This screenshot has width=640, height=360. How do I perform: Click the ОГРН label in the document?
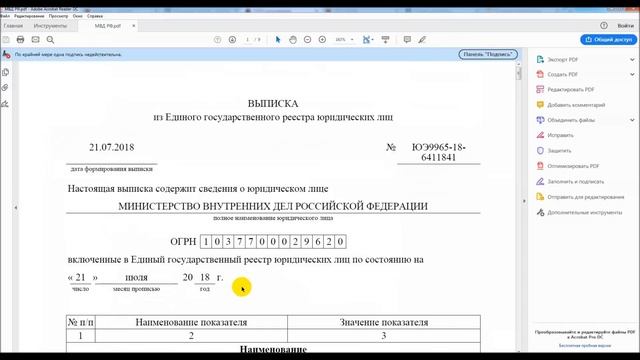pos(183,242)
